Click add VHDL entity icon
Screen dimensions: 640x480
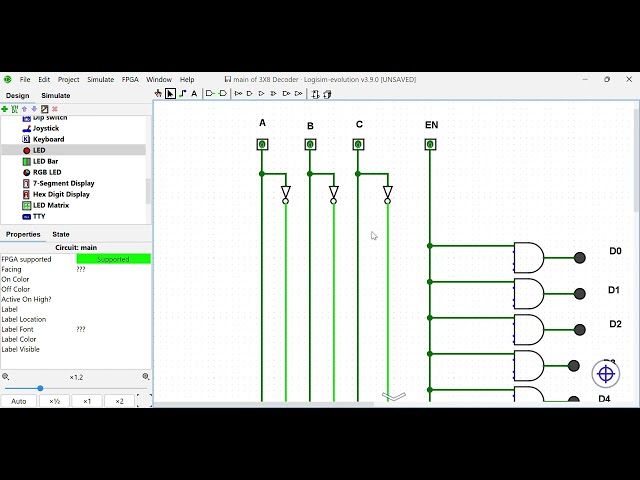tap(15, 109)
